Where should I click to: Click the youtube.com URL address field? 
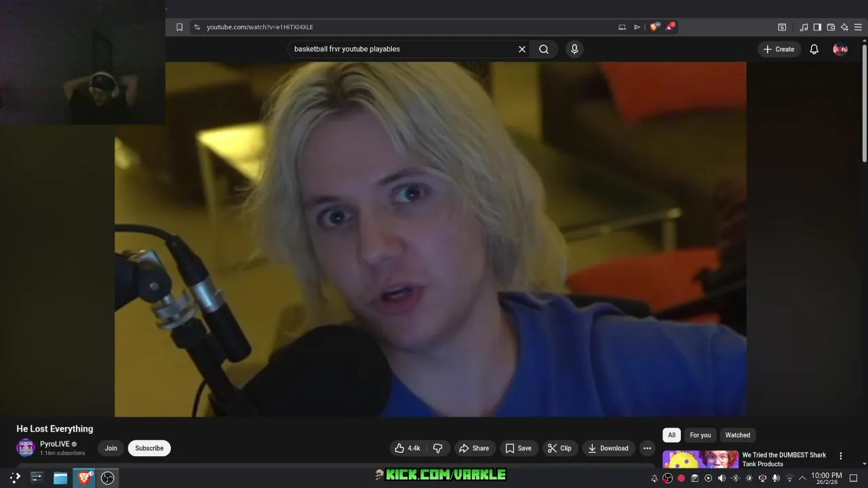tap(260, 27)
